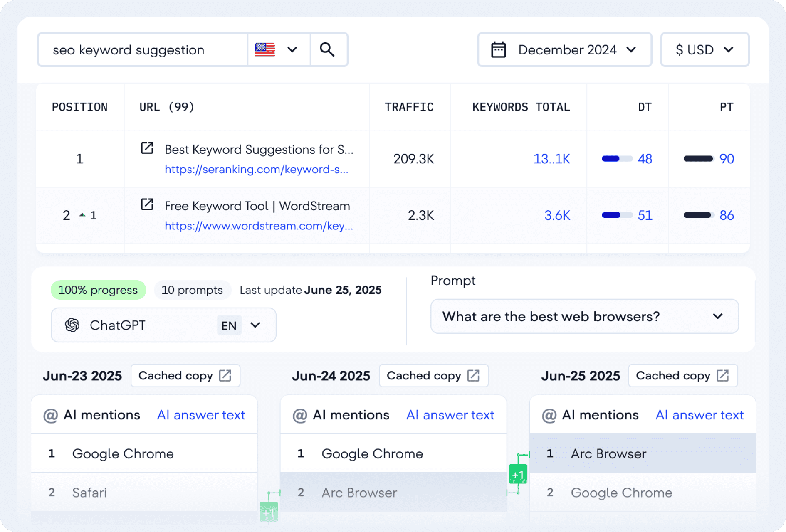Viewport: 786px width, 532px height.
Task: Open the wordstream.com URL link
Action: click(259, 226)
